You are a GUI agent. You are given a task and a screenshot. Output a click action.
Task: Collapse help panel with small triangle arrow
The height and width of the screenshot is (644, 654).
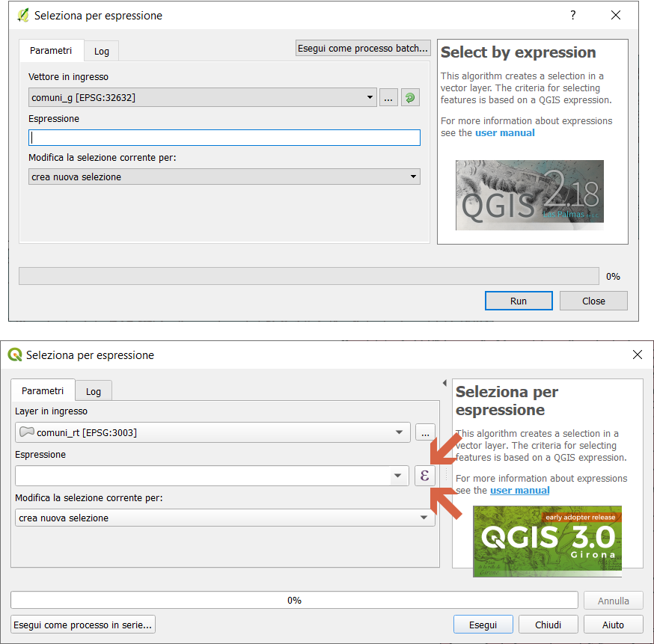coord(444,383)
